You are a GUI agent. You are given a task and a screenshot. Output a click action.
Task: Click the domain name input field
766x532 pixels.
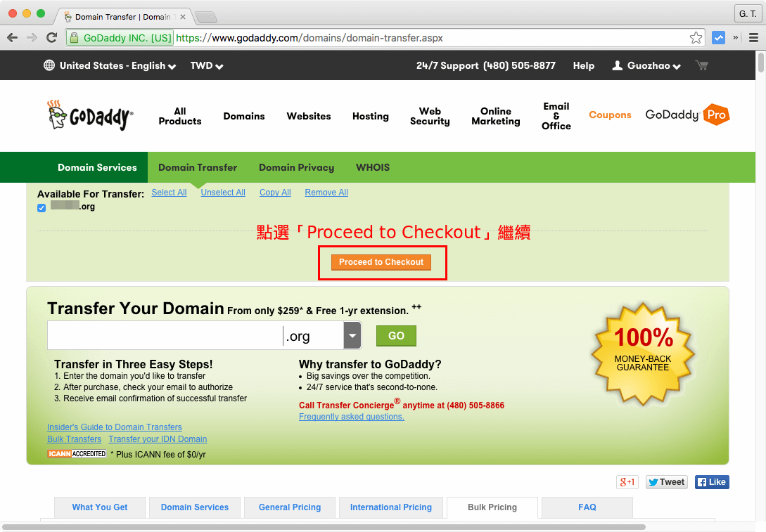coord(162,335)
